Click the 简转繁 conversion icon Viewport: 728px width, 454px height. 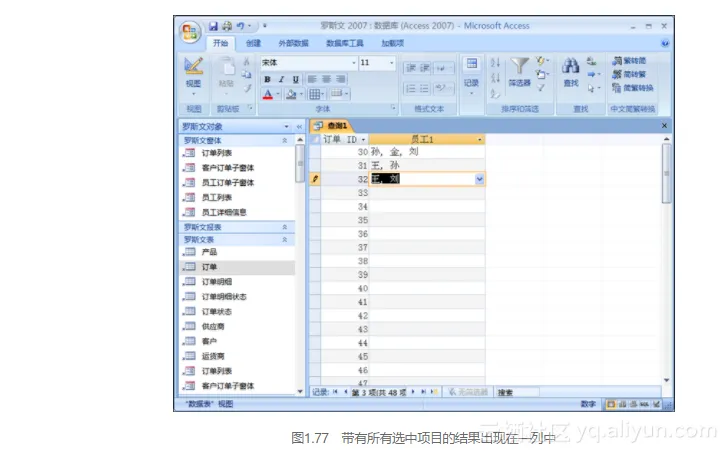pyautogui.click(x=617, y=74)
